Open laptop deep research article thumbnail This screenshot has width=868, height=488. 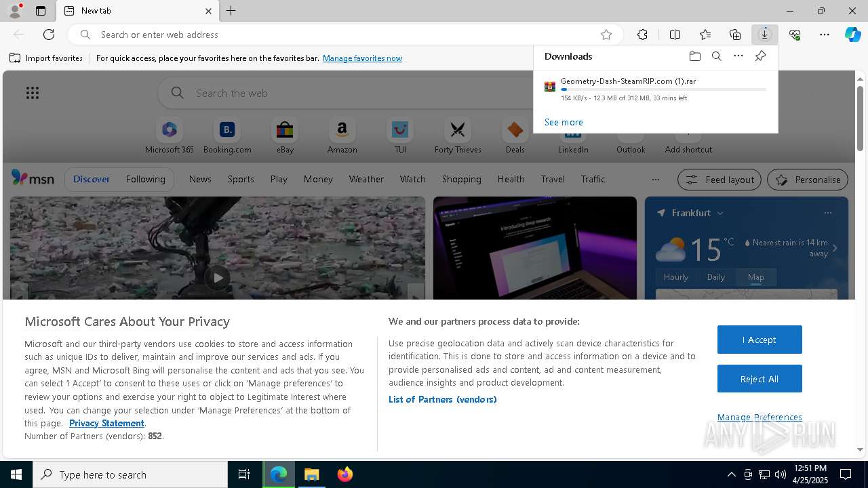click(535, 248)
